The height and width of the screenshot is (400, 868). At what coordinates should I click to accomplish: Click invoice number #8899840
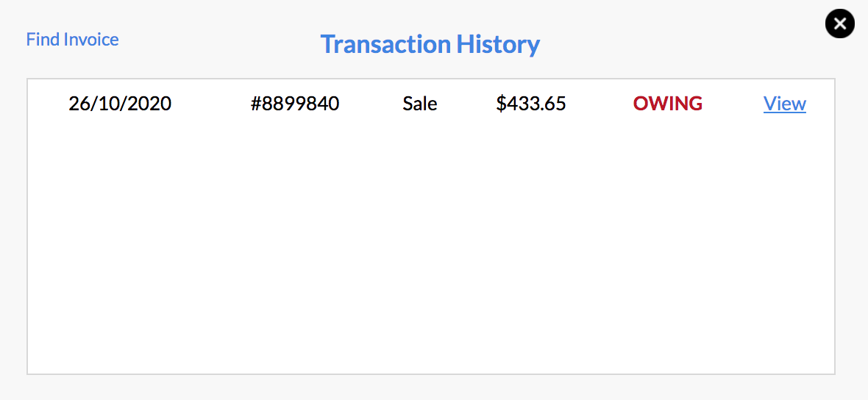294,104
